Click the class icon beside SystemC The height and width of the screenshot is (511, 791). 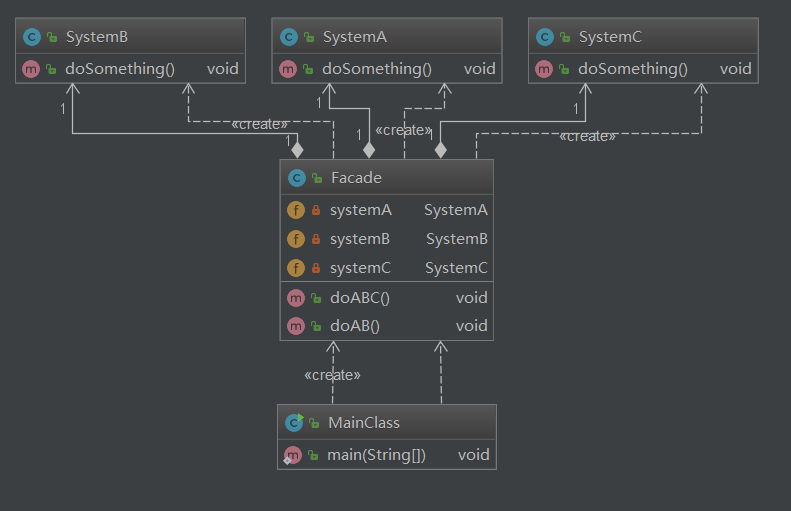(x=544, y=37)
